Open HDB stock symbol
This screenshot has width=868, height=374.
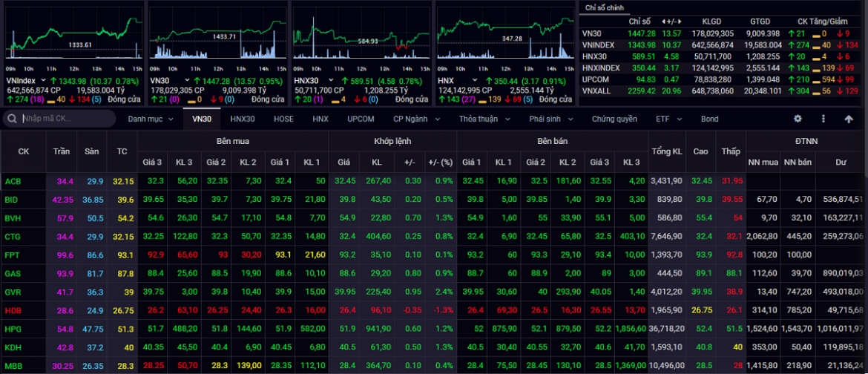[x=12, y=311]
